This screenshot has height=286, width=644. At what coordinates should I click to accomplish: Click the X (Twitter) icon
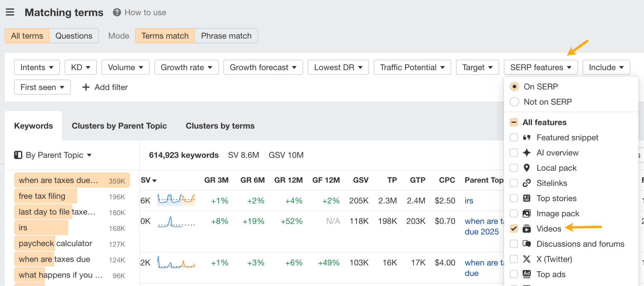pos(527,259)
